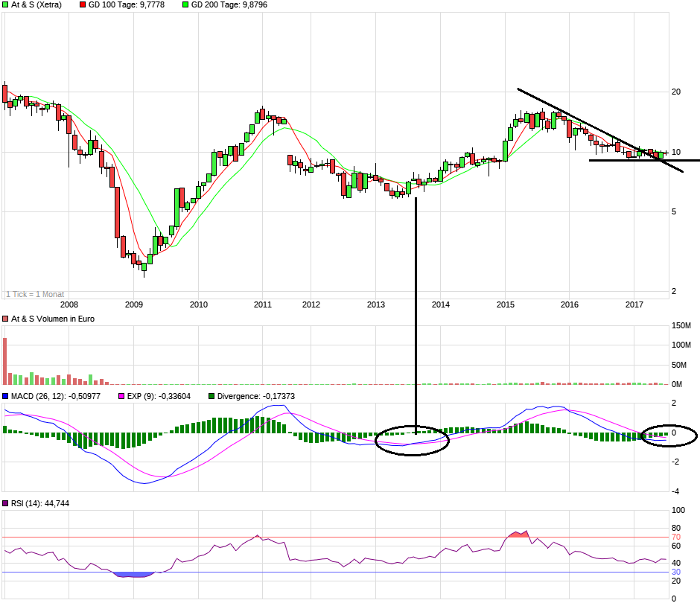
Task: Click the blue oversold RSI area near 2009
Action: pyautogui.click(x=133, y=575)
